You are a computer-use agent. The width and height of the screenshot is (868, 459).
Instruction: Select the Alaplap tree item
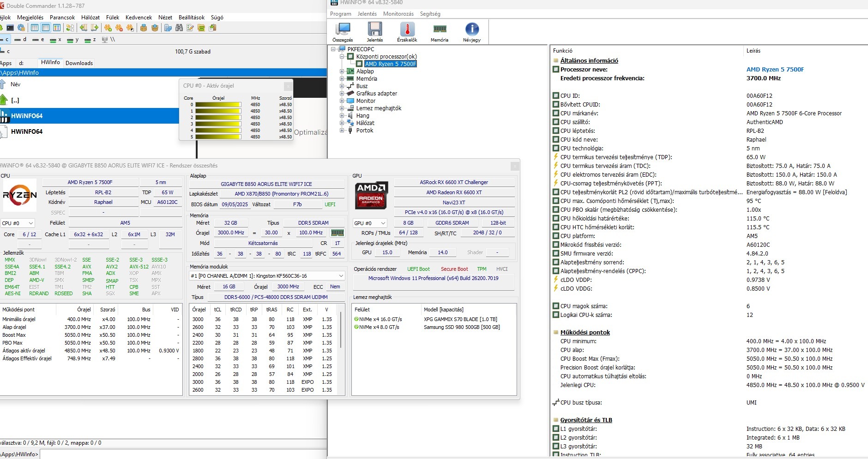(x=365, y=72)
